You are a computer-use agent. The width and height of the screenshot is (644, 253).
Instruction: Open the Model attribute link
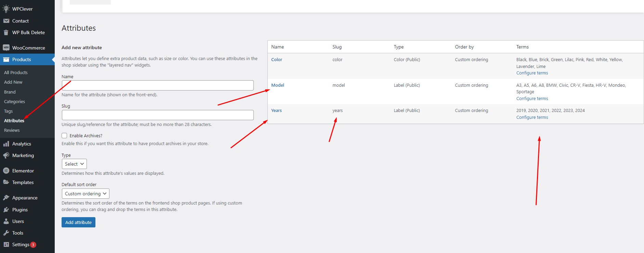click(278, 85)
